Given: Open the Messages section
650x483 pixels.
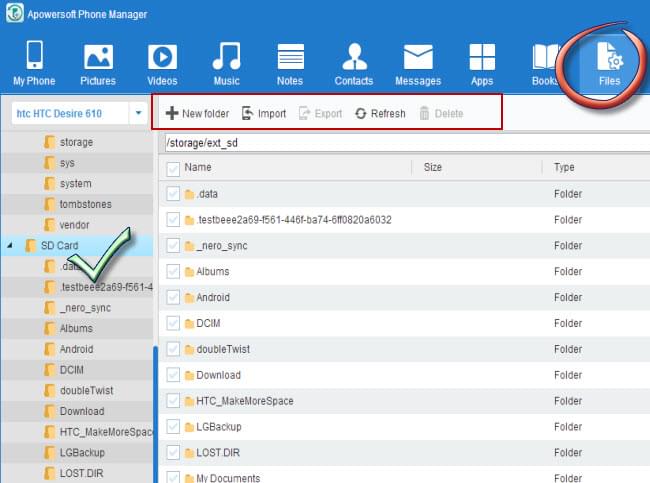Looking at the screenshot, I should click(418, 63).
